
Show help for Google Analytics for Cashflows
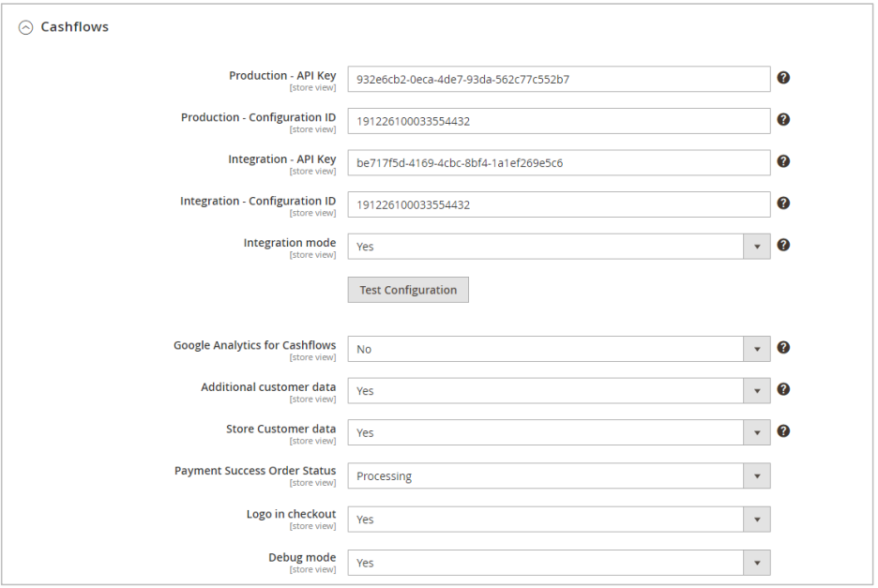point(783,347)
